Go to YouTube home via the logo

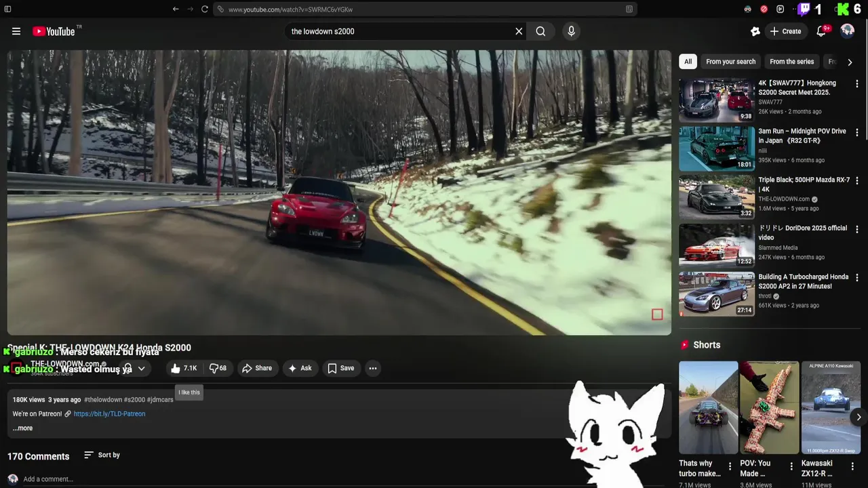tap(54, 31)
